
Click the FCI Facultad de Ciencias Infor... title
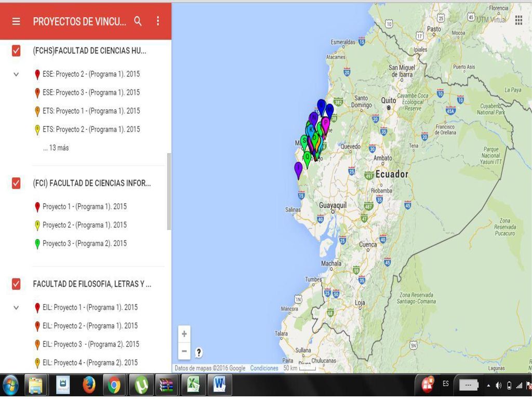click(x=91, y=183)
